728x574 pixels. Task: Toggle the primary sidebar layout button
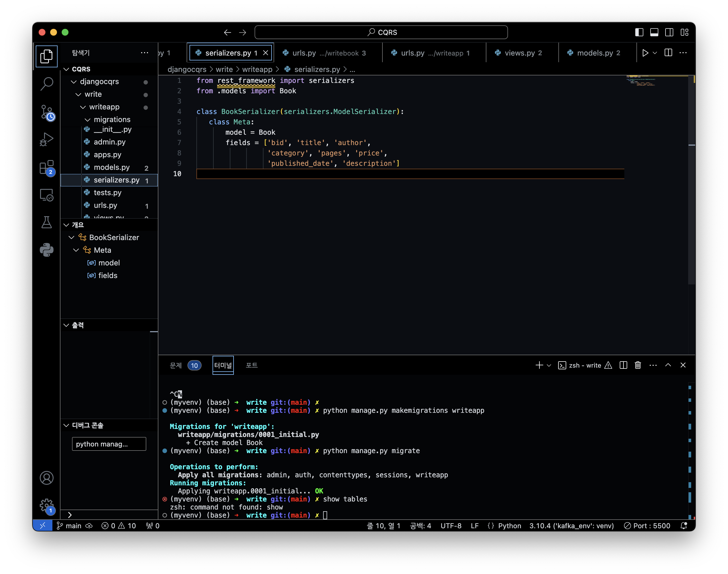(639, 32)
